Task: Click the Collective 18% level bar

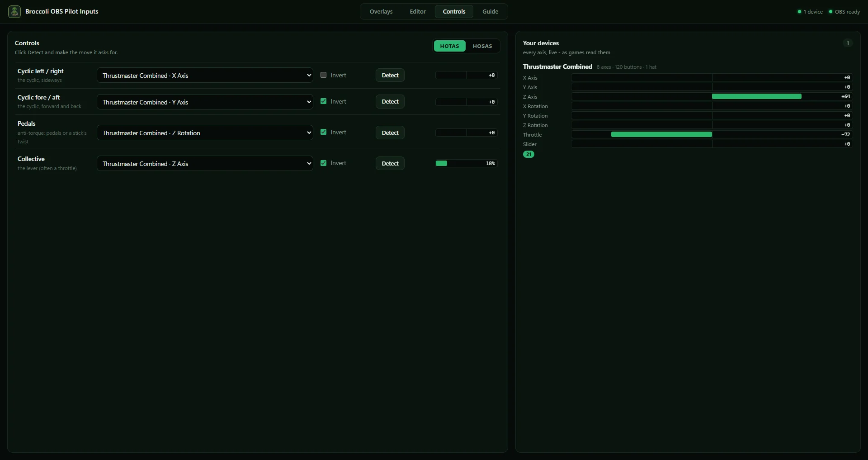Action: point(467,163)
